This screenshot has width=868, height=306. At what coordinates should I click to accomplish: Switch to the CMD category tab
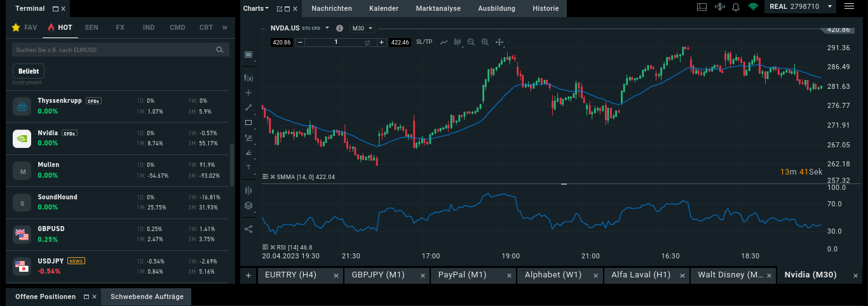(x=177, y=28)
